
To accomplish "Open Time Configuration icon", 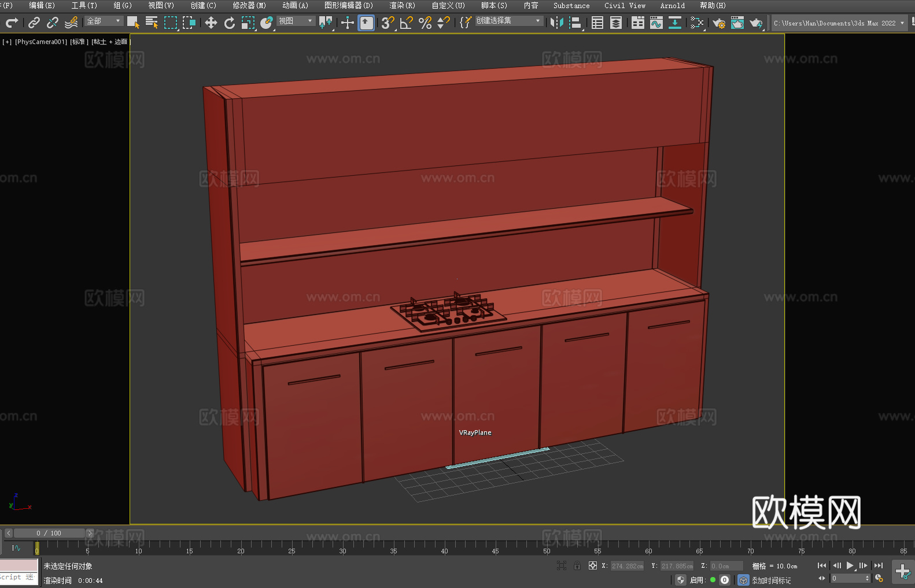I will click(x=879, y=578).
